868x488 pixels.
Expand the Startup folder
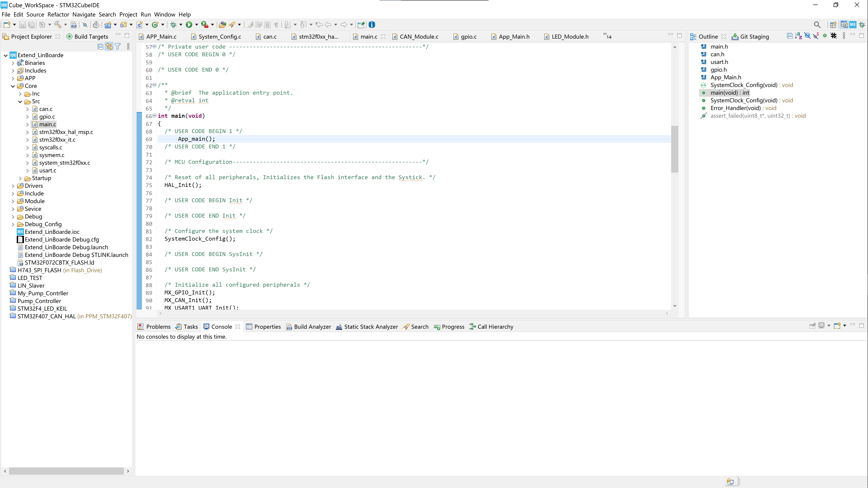(x=20, y=178)
